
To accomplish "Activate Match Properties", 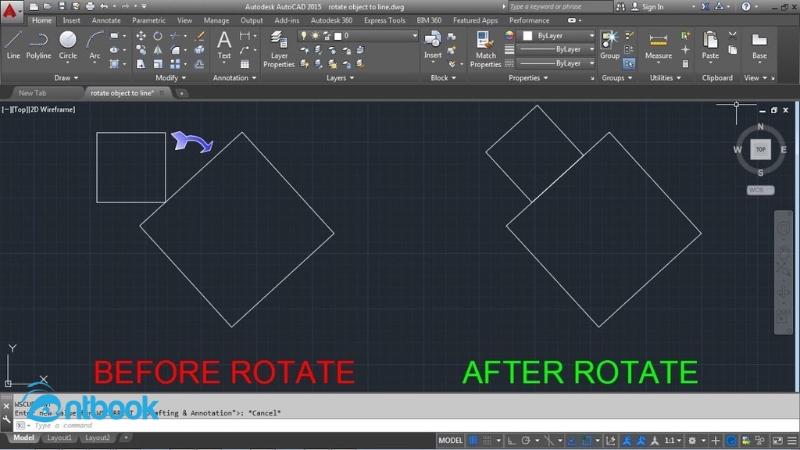I will click(485, 49).
